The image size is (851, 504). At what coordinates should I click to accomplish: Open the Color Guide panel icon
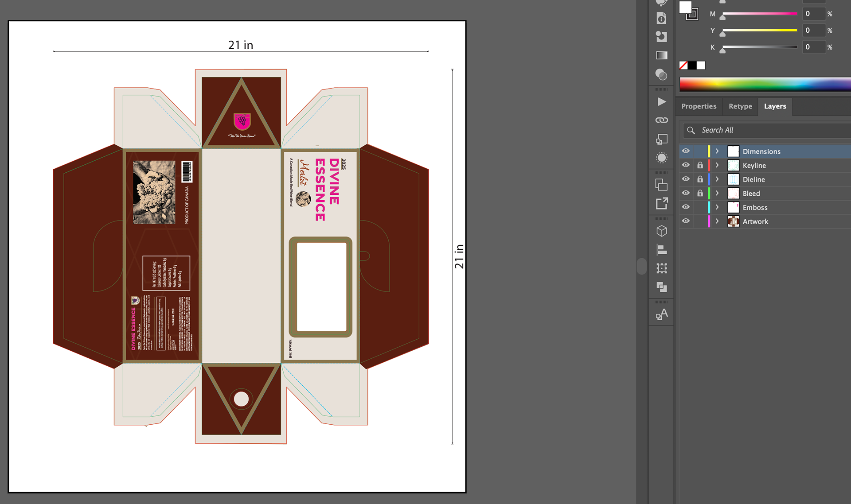coord(661,37)
